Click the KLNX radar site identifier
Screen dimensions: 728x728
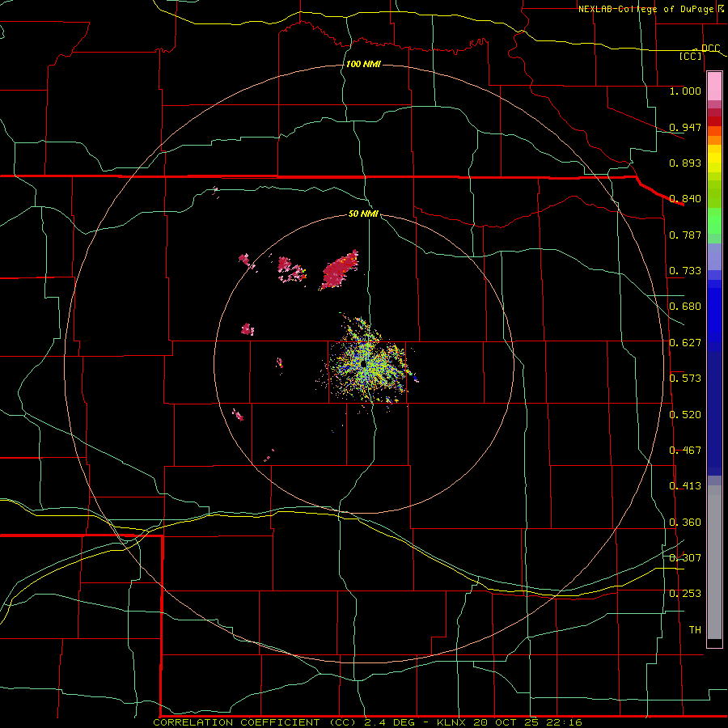click(x=451, y=722)
